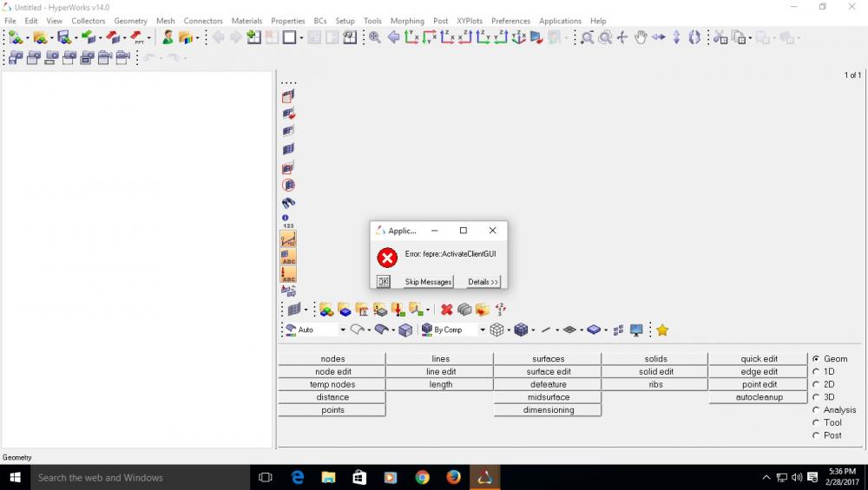Expand the shaded geometry surface dropdown arrow
Screen dimensions: 868x490
pyautogui.click(x=393, y=330)
